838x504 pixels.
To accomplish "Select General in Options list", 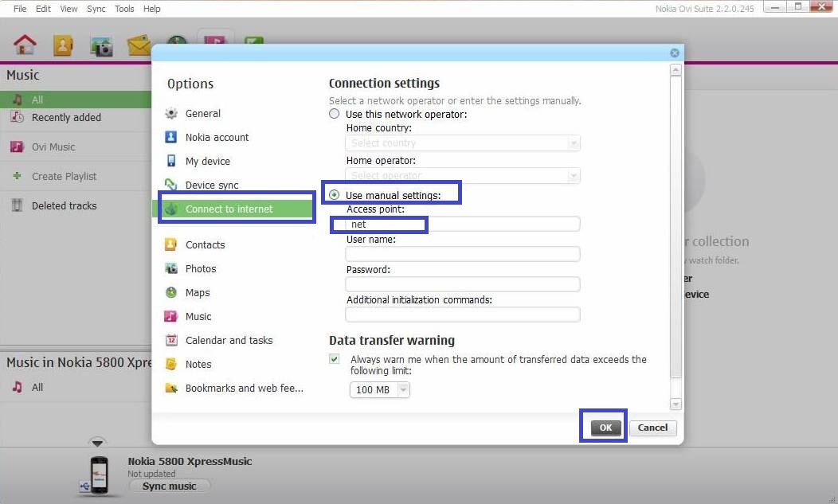I will 203,113.
